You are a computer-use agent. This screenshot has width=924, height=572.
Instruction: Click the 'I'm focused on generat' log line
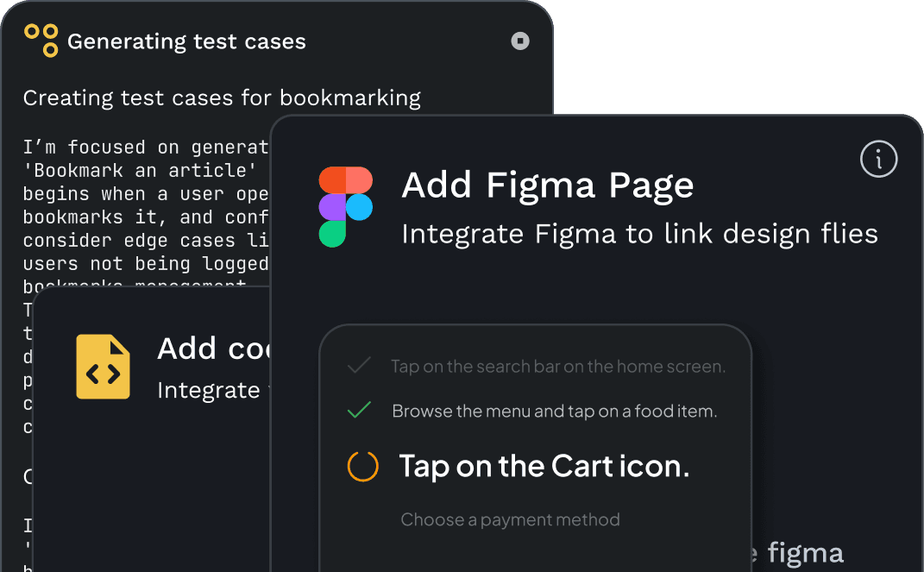(147, 148)
